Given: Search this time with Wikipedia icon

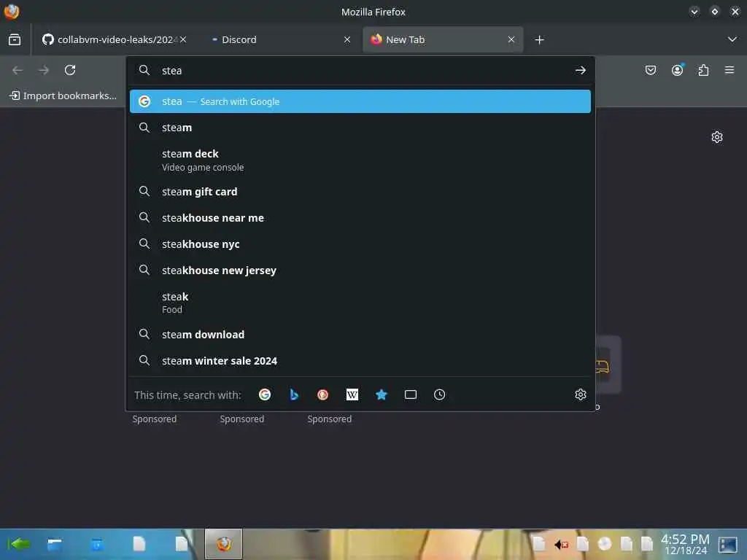Looking at the screenshot, I should (352, 394).
